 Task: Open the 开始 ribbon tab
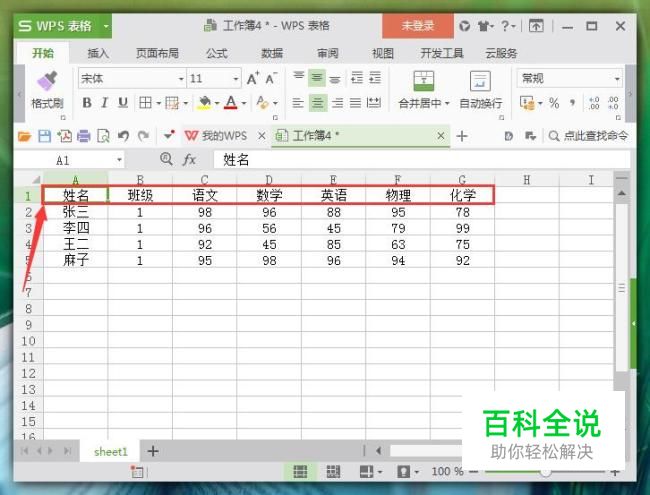click(x=43, y=53)
